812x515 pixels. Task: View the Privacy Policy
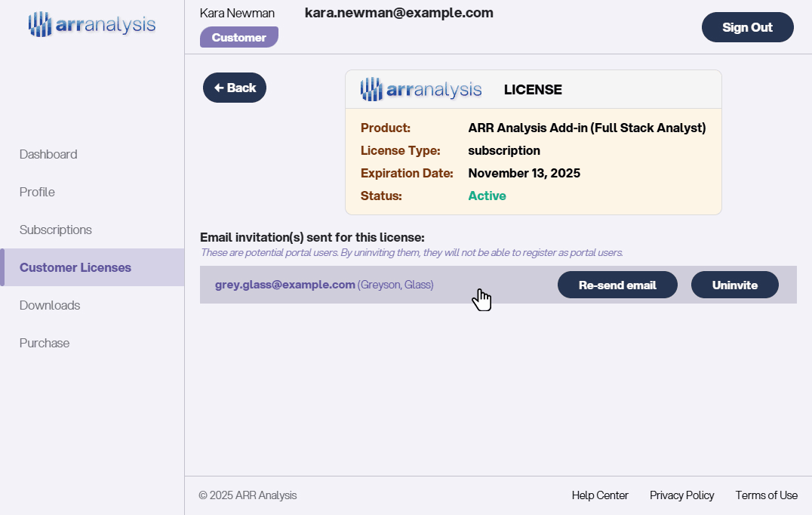(681, 495)
